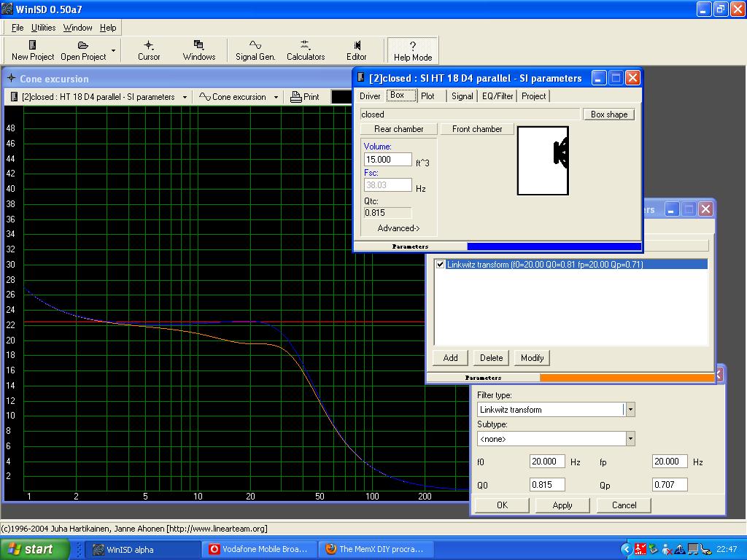Click Apply in the filter dialog
This screenshot has height=560, width=747.
pyautogui.click(x=562, y=505)
